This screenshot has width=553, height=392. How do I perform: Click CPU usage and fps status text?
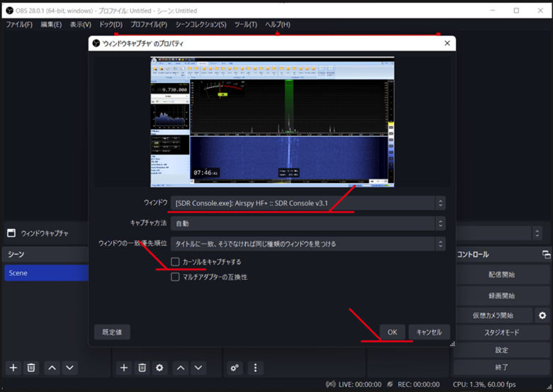tap(484, 384)
